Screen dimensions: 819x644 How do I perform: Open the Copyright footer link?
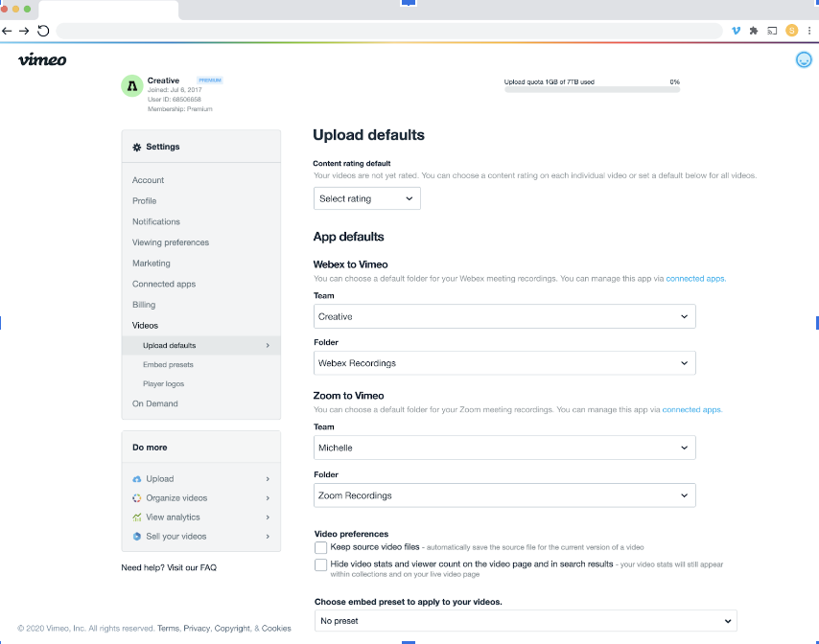point(232,629)
